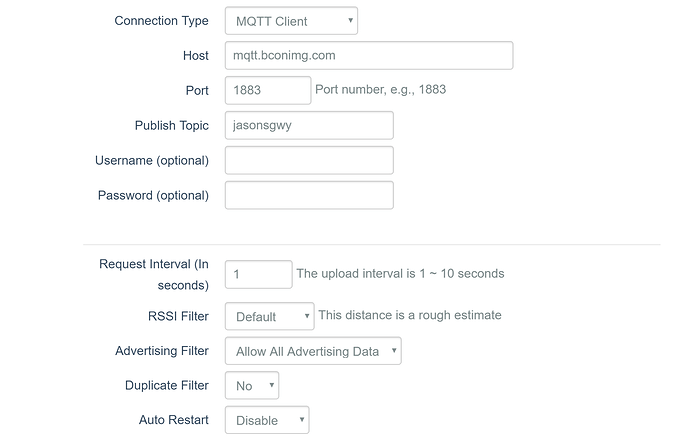
Task: Select the Publish Topic field
Action: click(x=309, y=125)
